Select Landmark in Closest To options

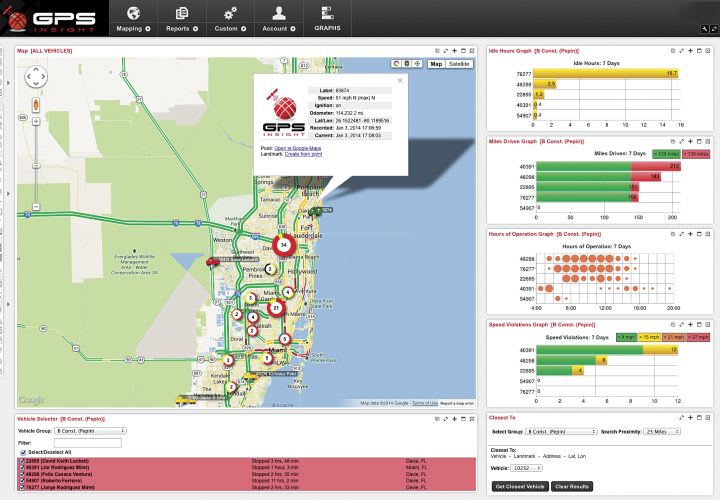coord(524,456)
